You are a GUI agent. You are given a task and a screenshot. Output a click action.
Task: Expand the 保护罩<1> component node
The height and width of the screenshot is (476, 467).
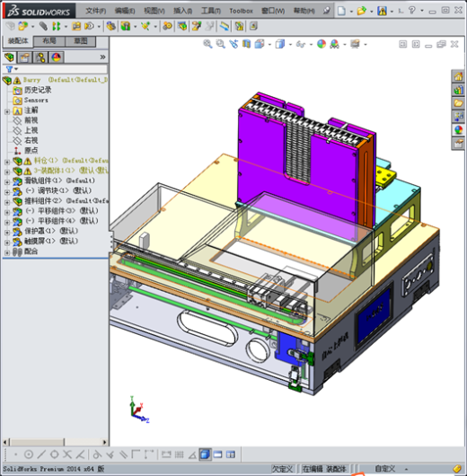pos(7,233)
